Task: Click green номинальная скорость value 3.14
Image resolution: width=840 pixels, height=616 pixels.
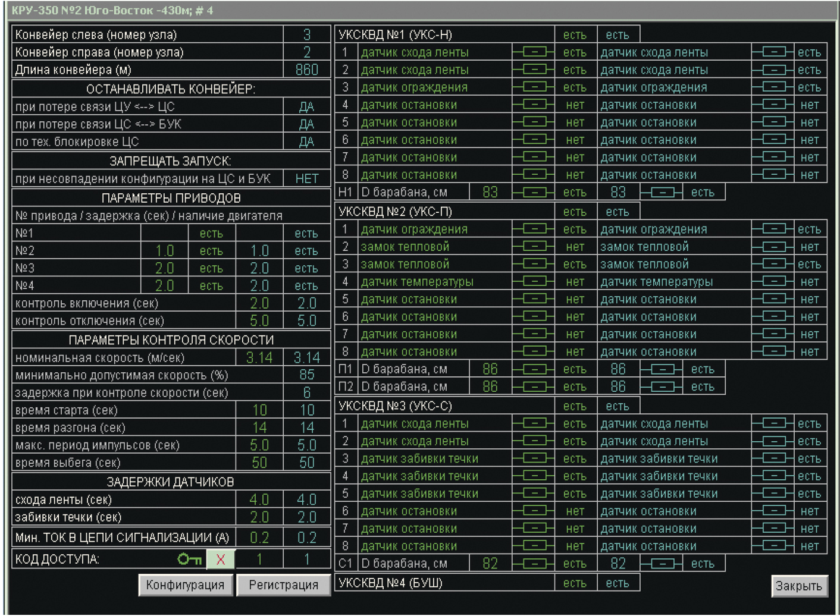Action: (x=259, y=358)
